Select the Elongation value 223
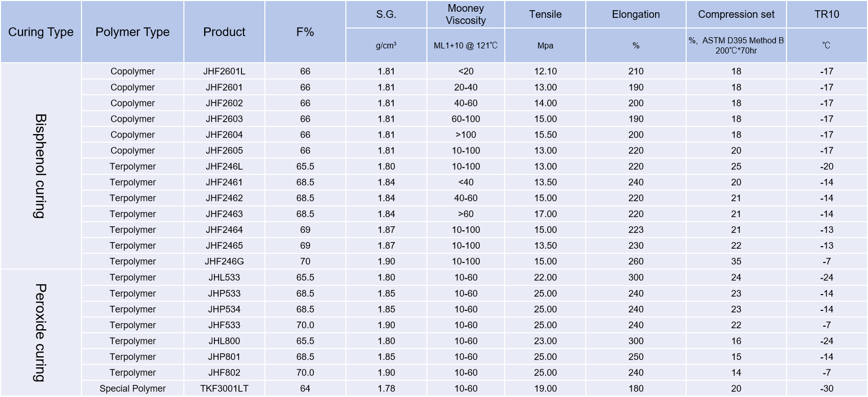The image size is (868, 397). click(636, 230)
